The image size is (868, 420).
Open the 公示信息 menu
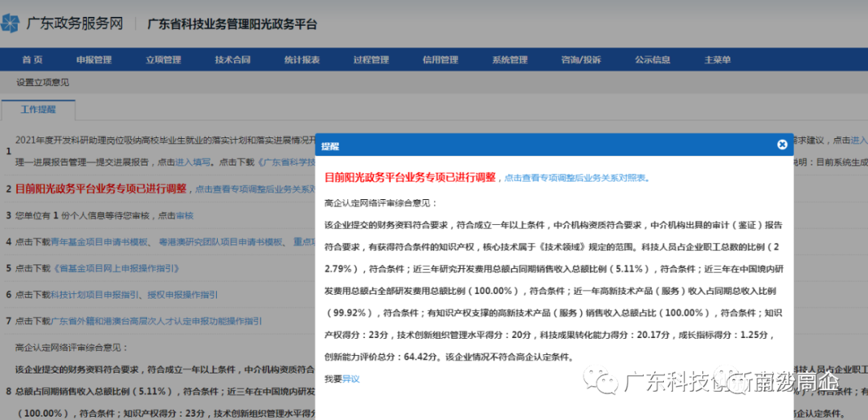pyautogui.click(x=653, y=59)
